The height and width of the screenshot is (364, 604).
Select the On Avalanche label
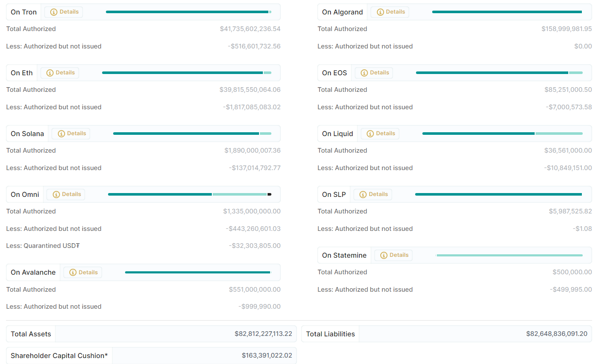click(33, 272)
